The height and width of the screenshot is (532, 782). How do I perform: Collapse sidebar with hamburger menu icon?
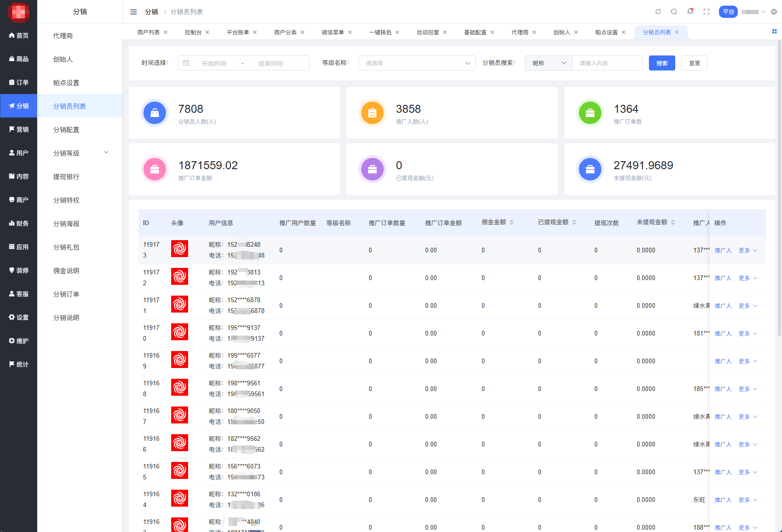click(134, 12)
